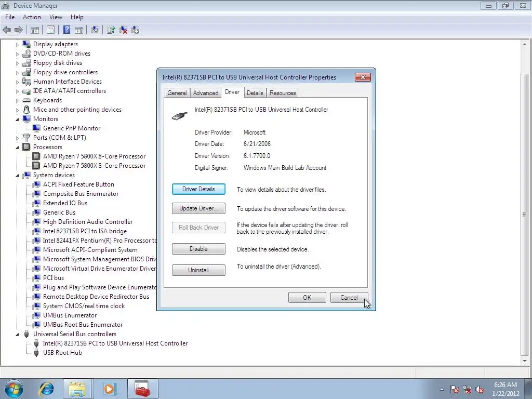Collapse the Processors node
Screen dimensions: 532x399
point(17,148)
